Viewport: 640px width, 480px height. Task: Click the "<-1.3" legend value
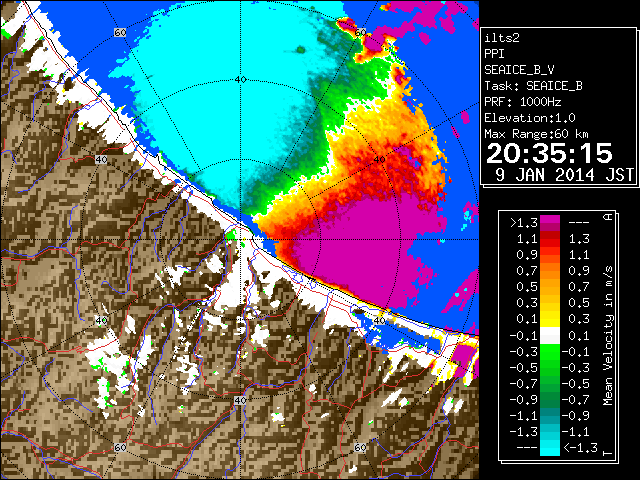[x=580, y=448]
